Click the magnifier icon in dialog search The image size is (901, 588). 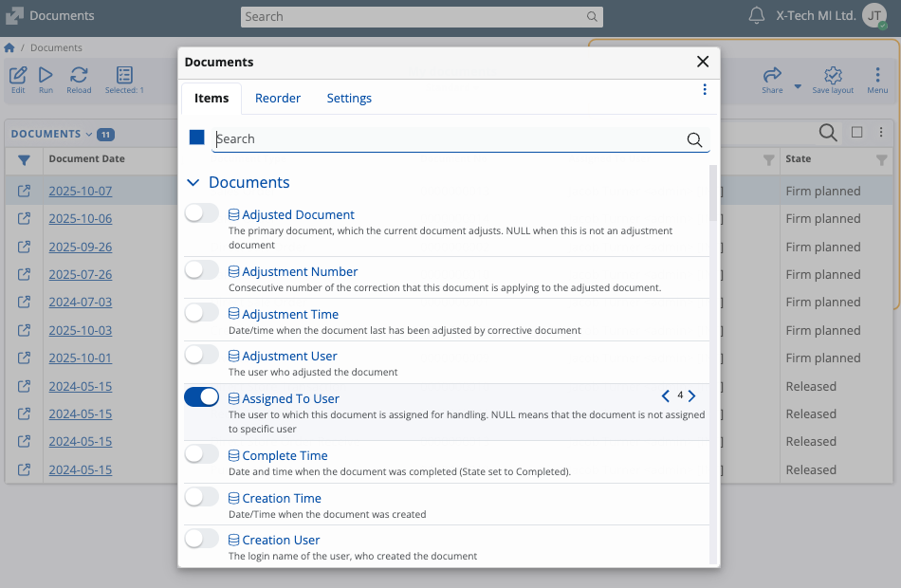[694, 139]
